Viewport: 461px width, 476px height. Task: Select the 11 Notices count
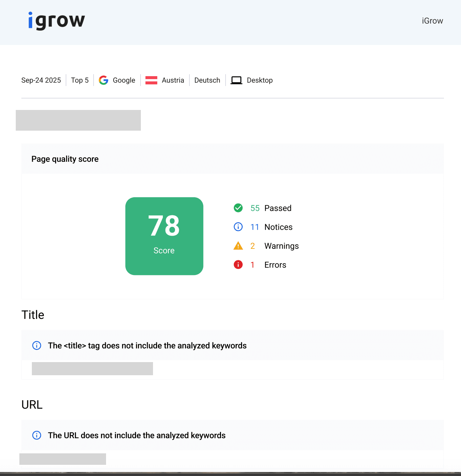pos(255,227)
